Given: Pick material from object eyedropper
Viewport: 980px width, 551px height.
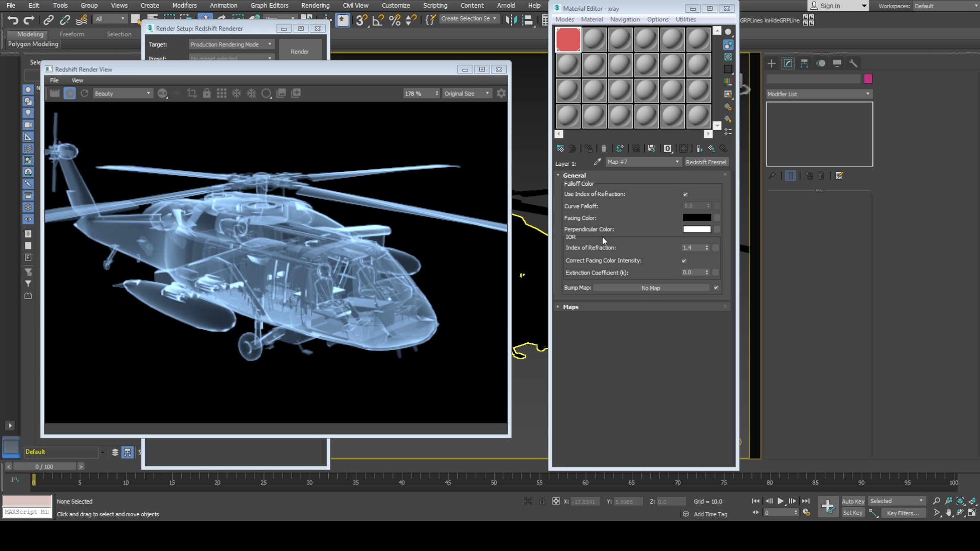Looking at the screenshot, I should (x=597, y=162).
